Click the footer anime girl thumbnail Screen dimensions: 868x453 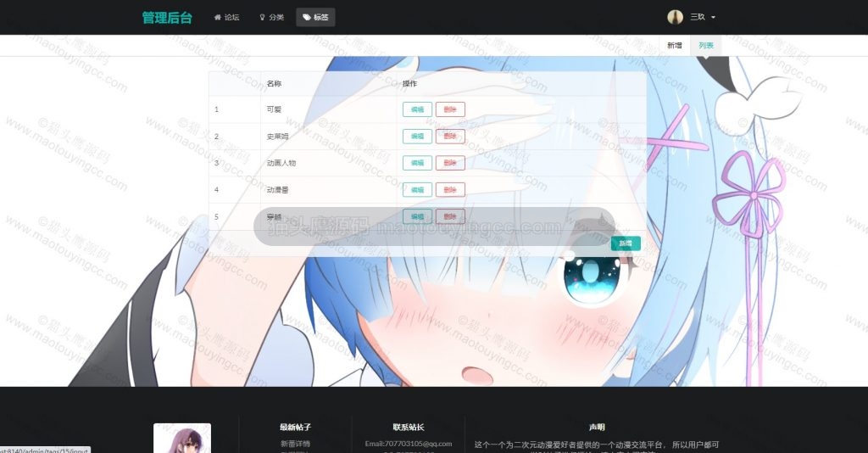182,438
